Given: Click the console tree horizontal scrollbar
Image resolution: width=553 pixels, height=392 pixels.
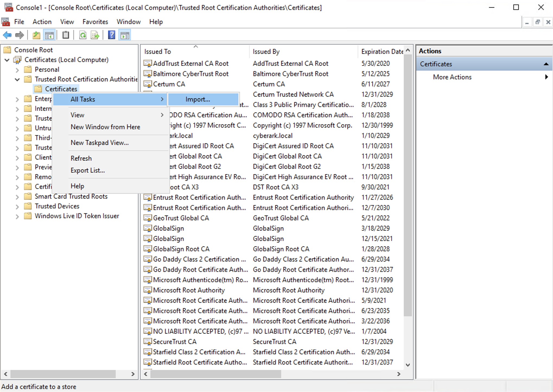Looking at the screenshot, I should tap(63, 374).
